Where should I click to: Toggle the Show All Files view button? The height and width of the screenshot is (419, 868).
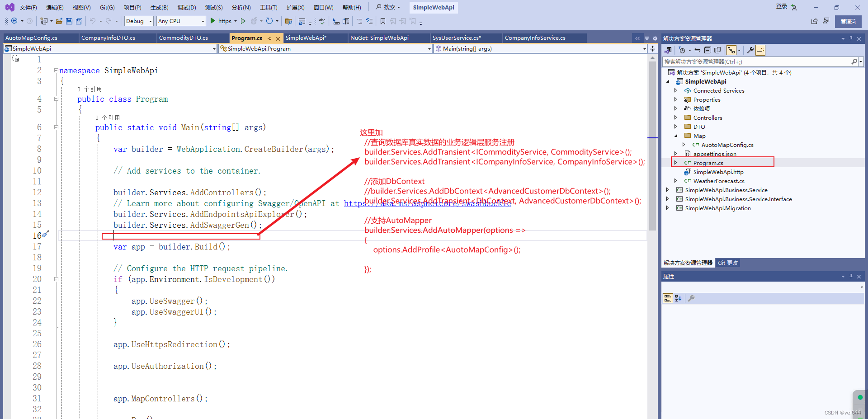(x=717, y=50)
